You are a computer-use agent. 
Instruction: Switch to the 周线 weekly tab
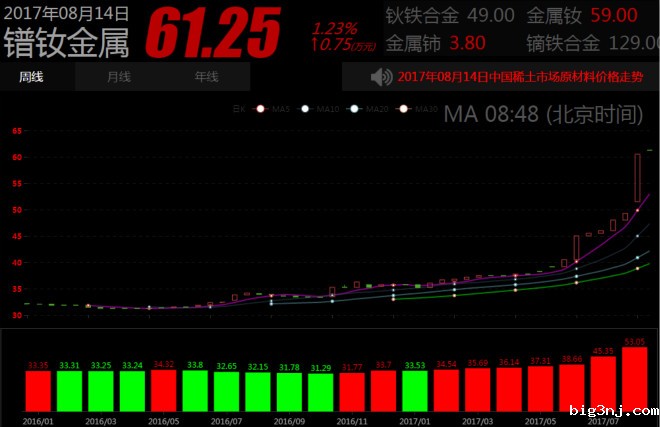pyautogui.click(x=30, y=77)
